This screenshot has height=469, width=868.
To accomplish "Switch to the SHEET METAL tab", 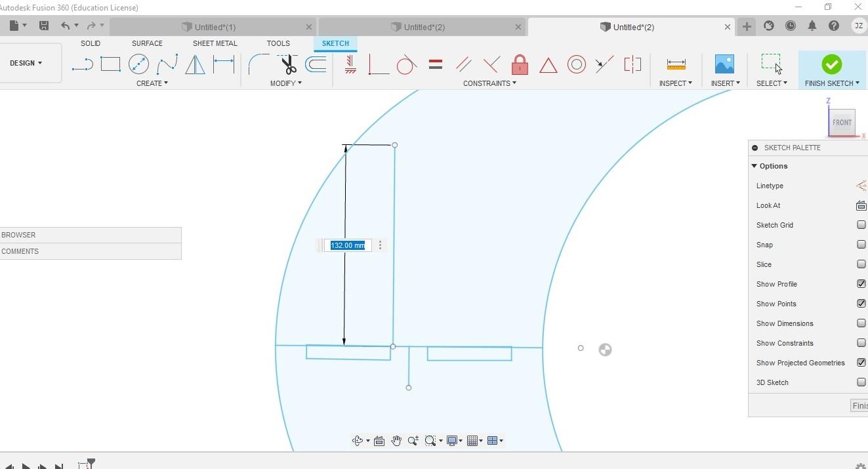I will click(x=215, y=43).
